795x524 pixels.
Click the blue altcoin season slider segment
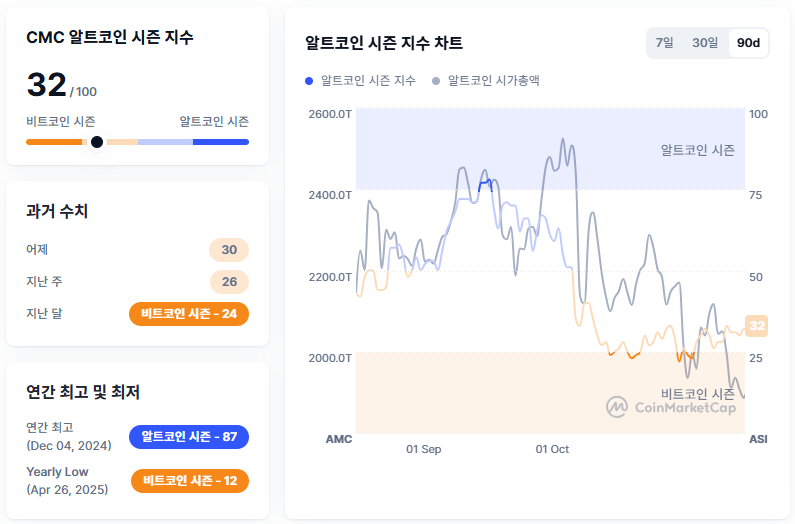(x=221, y=142)
